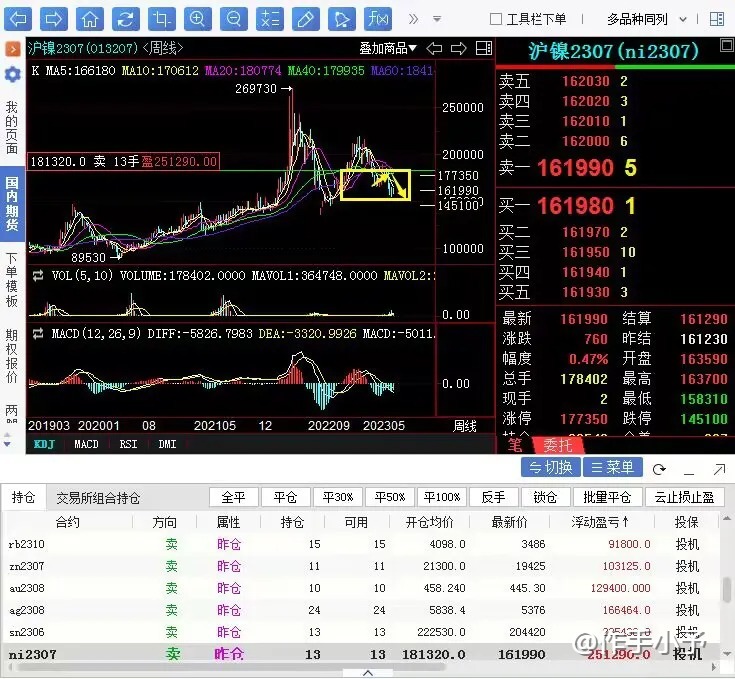Zoom in on the chart

coord(197,18)
